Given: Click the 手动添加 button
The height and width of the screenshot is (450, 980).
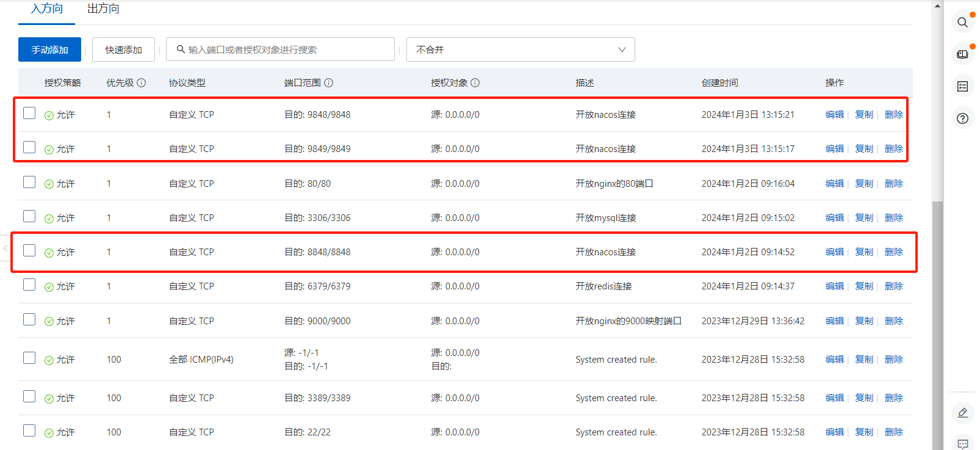Looking at the screenshot, I should coord(49,49).
